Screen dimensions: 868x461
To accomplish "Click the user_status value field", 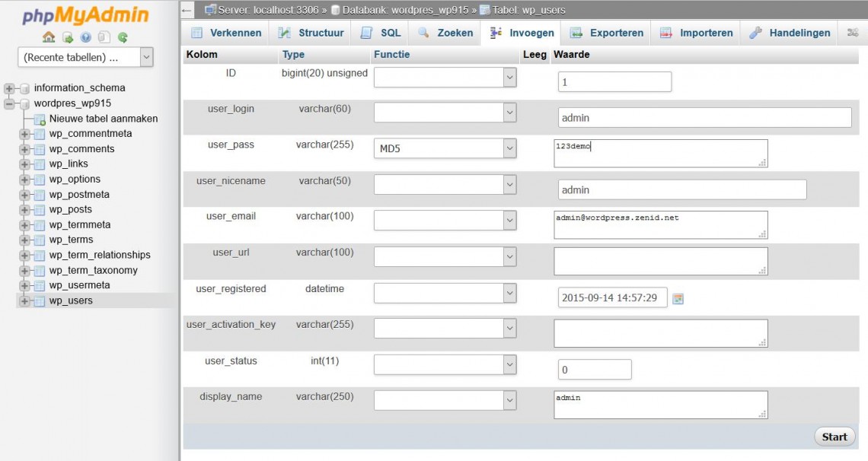I will [x=595, y=369].
